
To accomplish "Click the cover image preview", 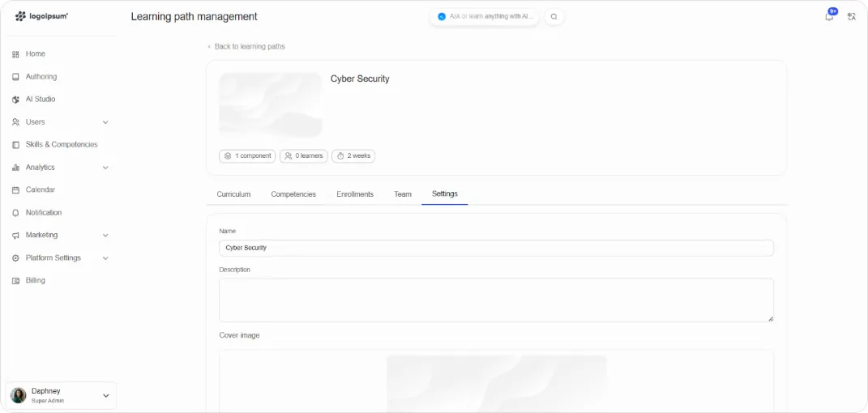I will 497,384.
